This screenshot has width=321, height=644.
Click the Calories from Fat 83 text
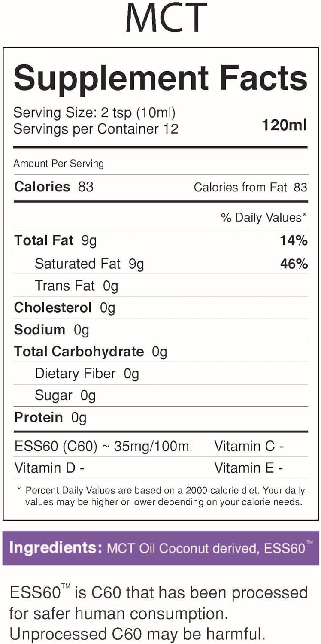pos(250,187)
